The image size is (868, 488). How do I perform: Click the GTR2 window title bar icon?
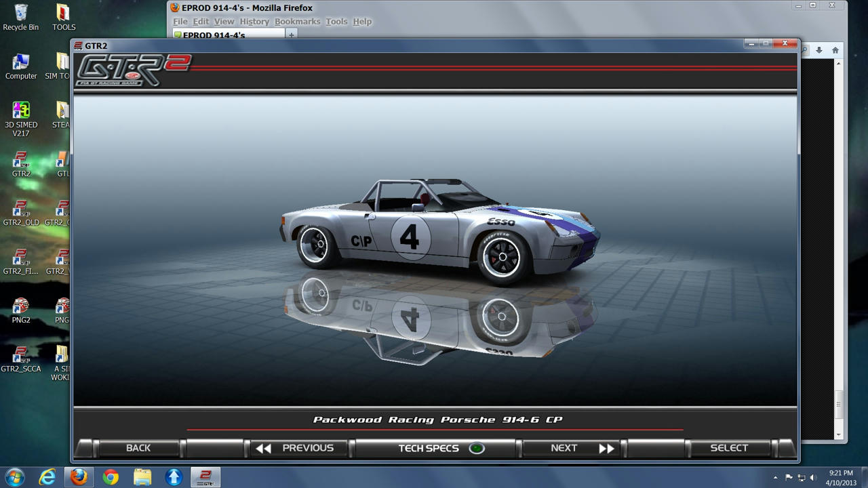(x=78, y=45)
